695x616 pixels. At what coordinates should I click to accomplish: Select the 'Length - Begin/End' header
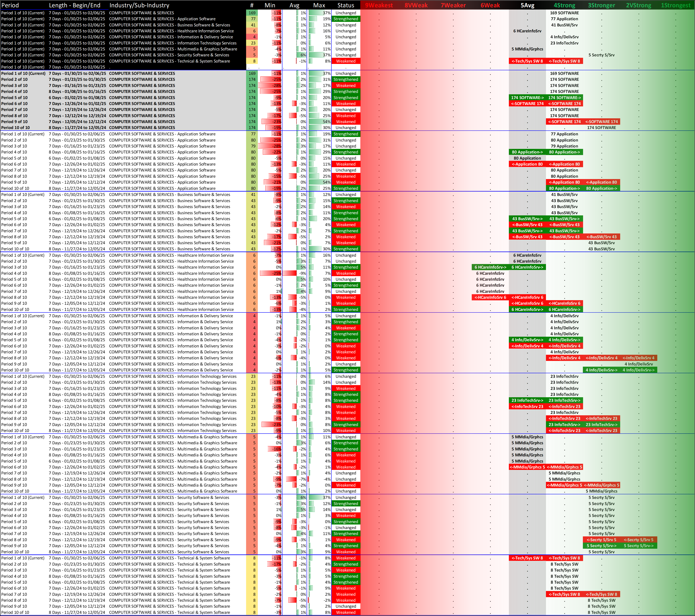pyautogui.click(x=74, y=5)
